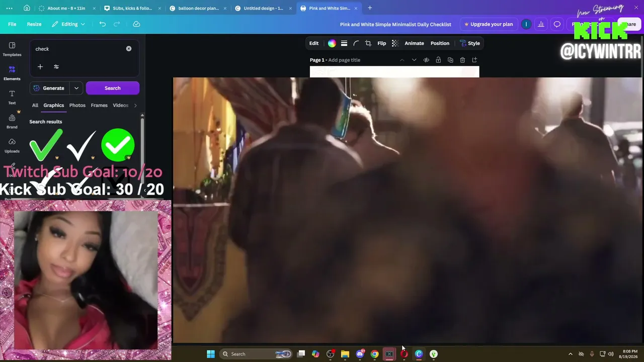Open the Animate option
Screen dimensions: 644x362
tap(414, 43)
